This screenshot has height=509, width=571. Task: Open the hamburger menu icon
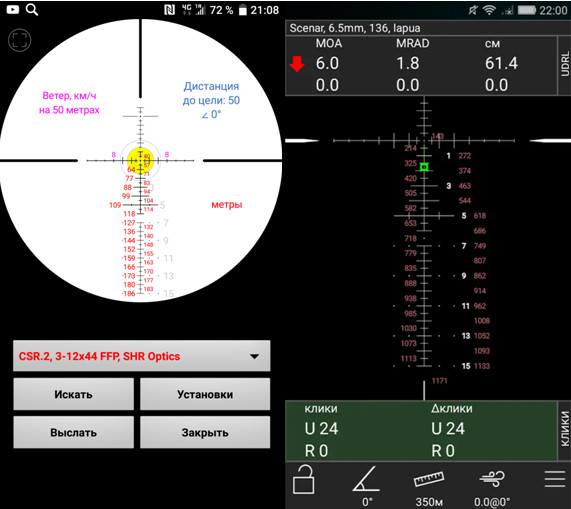(555, 479)
